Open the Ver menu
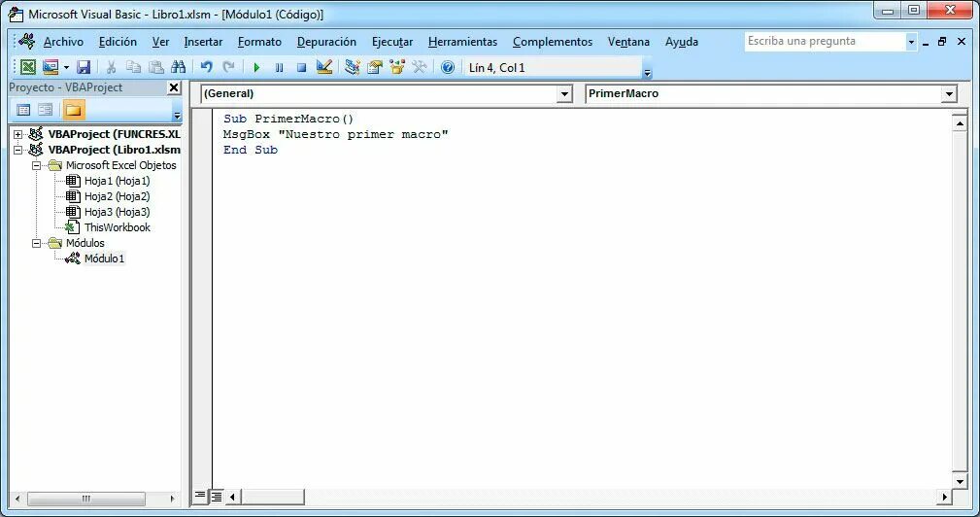 (160, 42)
